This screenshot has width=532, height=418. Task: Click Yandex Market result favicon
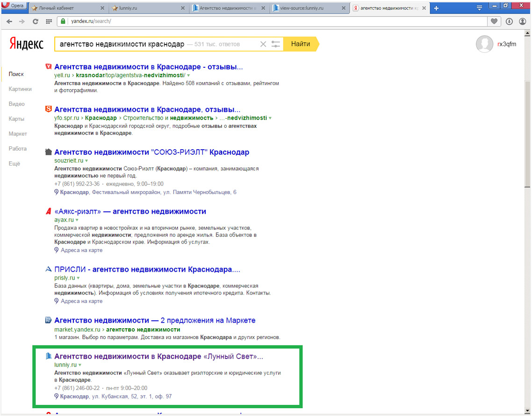49,320
